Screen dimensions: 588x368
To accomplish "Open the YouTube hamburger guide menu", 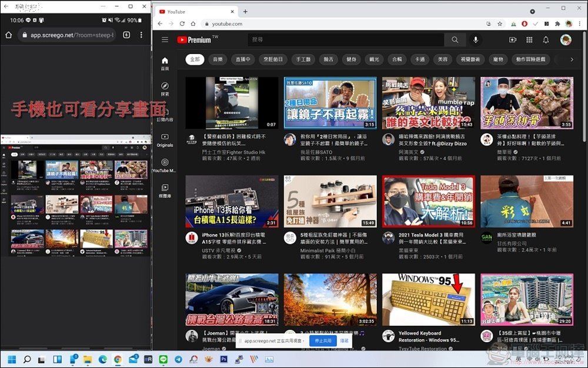I will [165, 40].
